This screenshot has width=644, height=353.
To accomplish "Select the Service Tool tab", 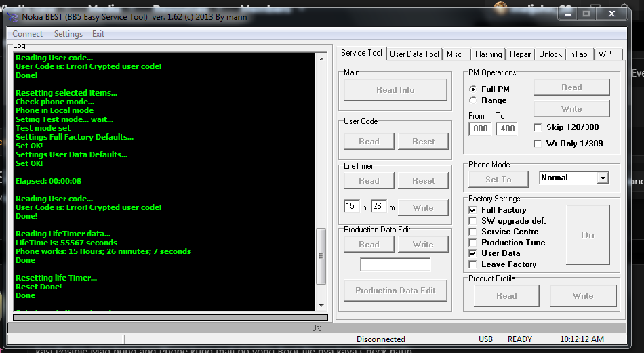I will (x=361, y=53).
